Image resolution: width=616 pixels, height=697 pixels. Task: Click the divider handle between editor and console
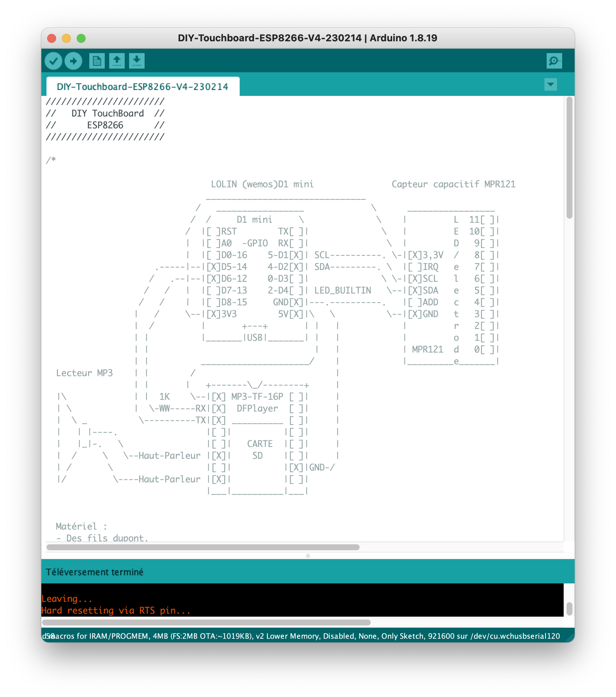click(308, 556)
